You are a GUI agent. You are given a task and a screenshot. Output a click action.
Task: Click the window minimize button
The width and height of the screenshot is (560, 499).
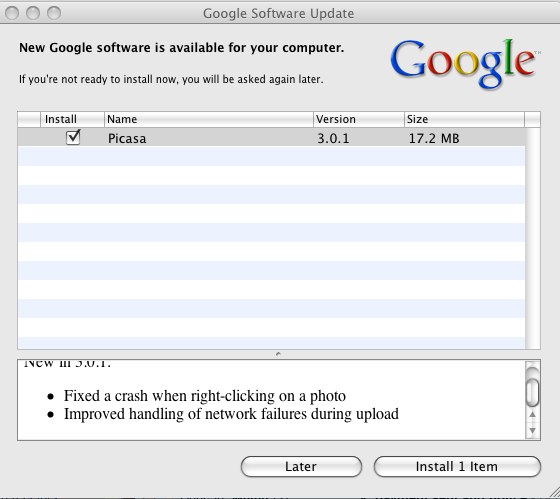(x=33, y=13)
